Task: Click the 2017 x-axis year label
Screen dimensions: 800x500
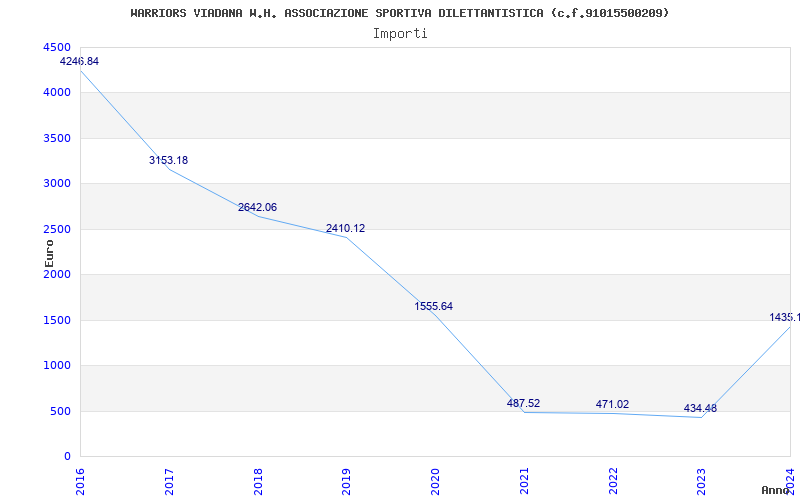Action: pyautogui.click(x=169, y=482)
